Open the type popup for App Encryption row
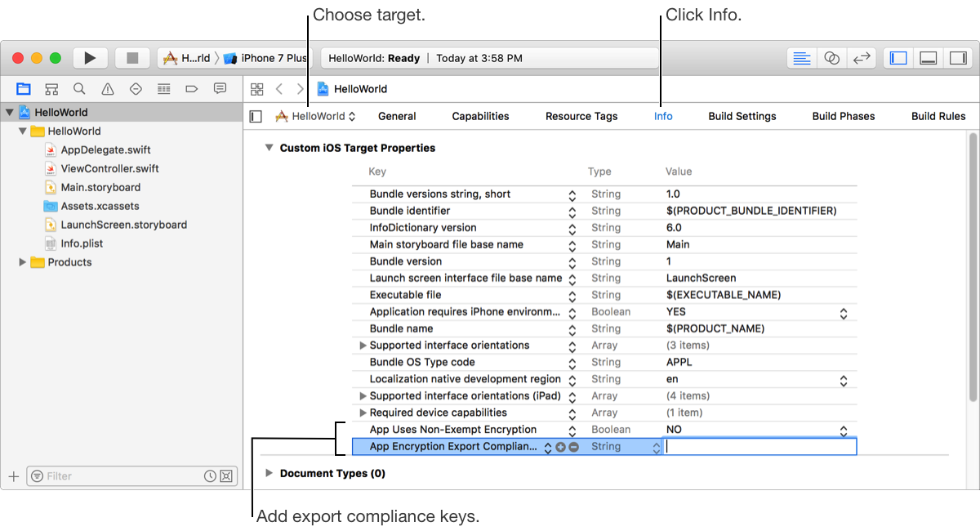This screenshot has width=980, height=531. pos(656,447)
